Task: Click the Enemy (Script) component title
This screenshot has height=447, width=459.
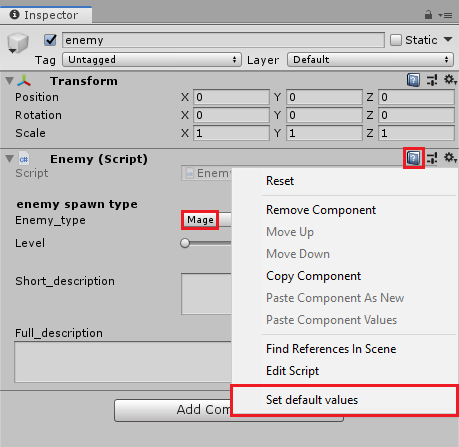Action: tap(99, 159)
